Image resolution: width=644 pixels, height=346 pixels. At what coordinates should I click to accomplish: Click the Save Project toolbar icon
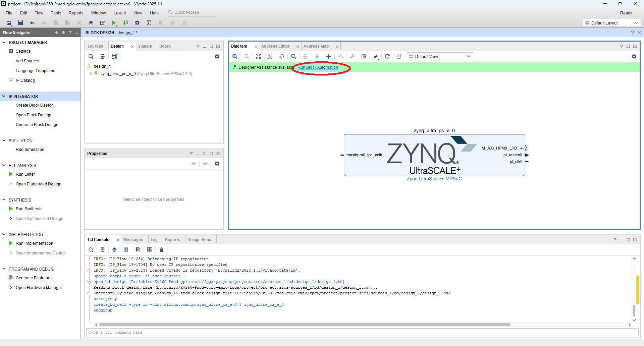pos(20,23)
